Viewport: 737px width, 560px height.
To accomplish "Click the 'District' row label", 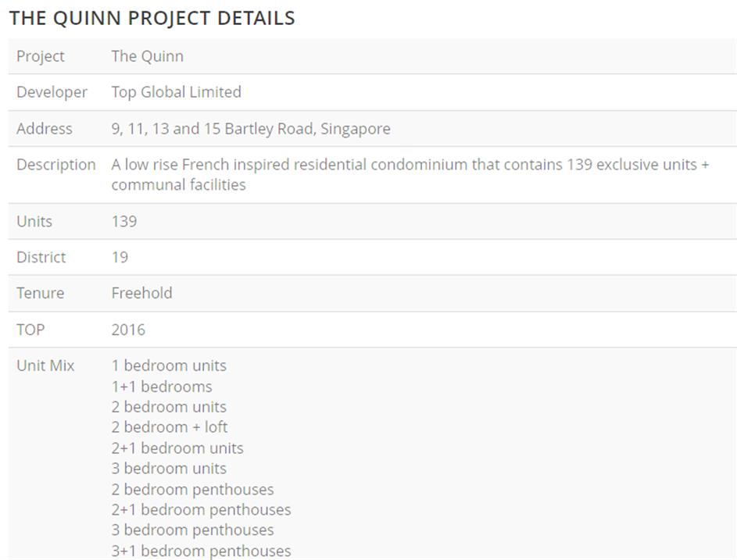I will [41, 258].
